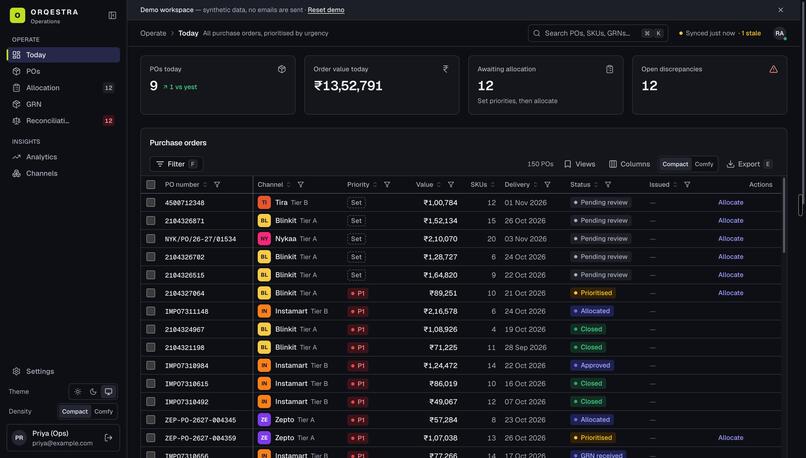Select checkbox for NYK/PO/26-27/01534
Viewport: 806px width, 458px height.
(x=151, y=239)
